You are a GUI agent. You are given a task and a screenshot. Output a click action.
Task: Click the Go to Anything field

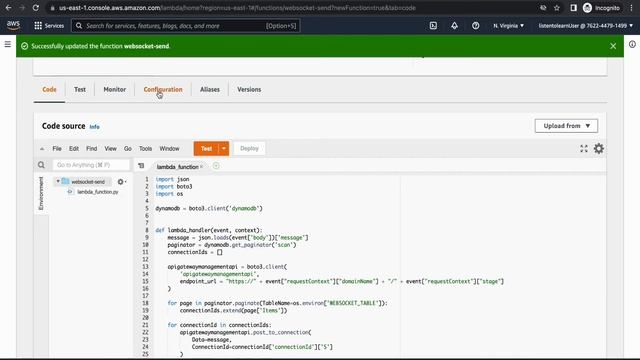tap(91, 165)
